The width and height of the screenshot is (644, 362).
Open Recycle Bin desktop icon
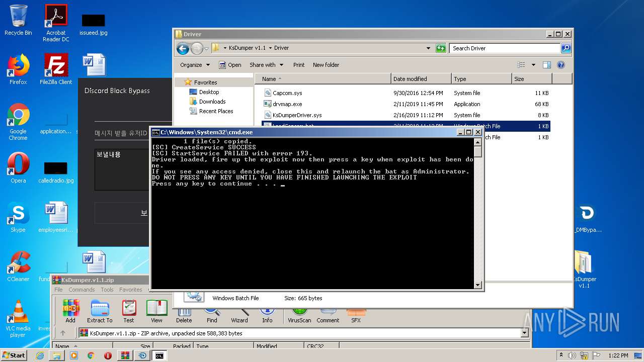(18, 20)
